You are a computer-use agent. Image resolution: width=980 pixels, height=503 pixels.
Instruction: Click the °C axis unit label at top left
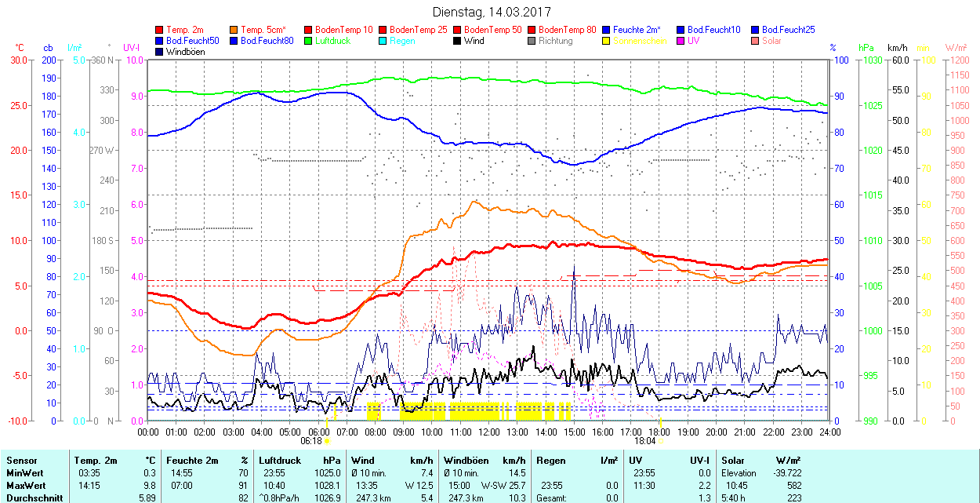[20, 48]
